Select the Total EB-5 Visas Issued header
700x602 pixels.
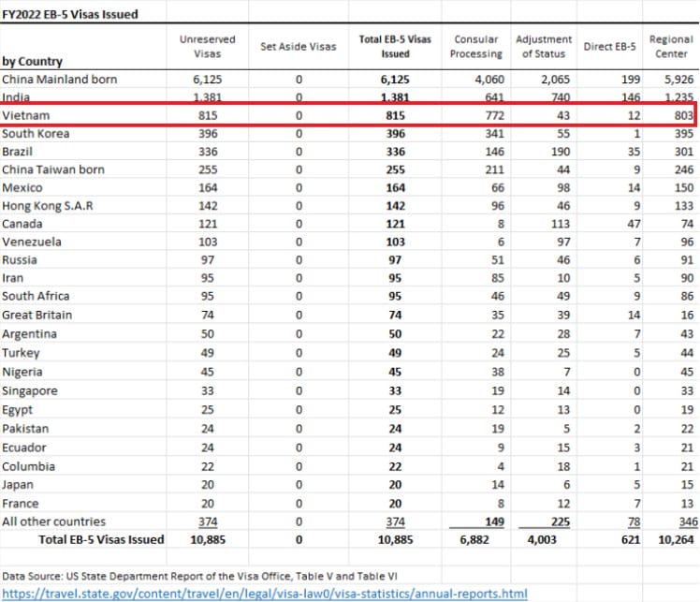click(395, 47)
